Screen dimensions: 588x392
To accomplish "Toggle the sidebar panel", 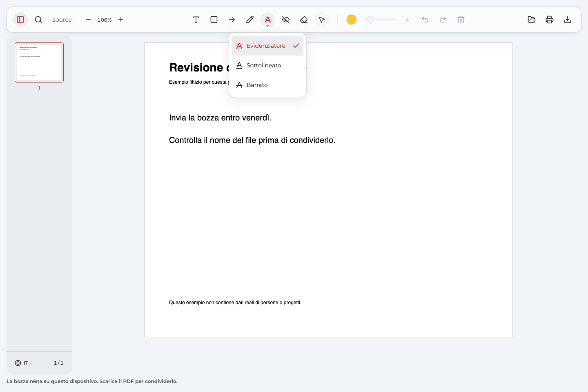I will tap(20, 20).
